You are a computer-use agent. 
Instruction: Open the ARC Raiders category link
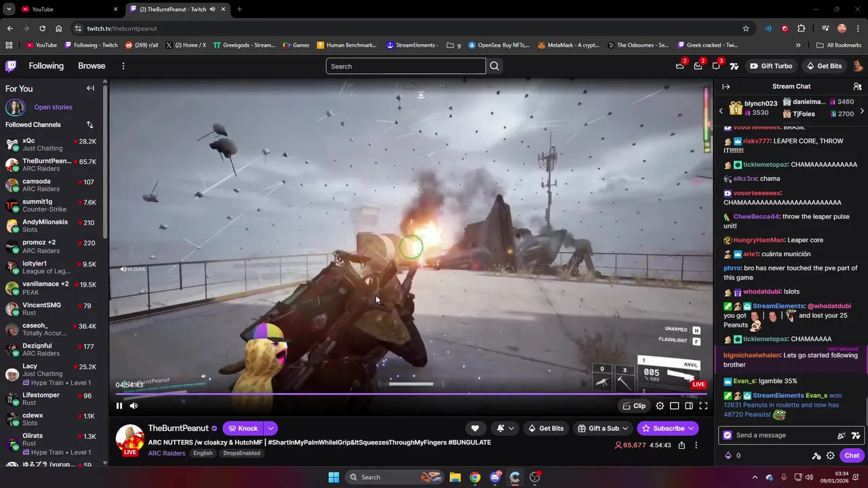point(166,453)
